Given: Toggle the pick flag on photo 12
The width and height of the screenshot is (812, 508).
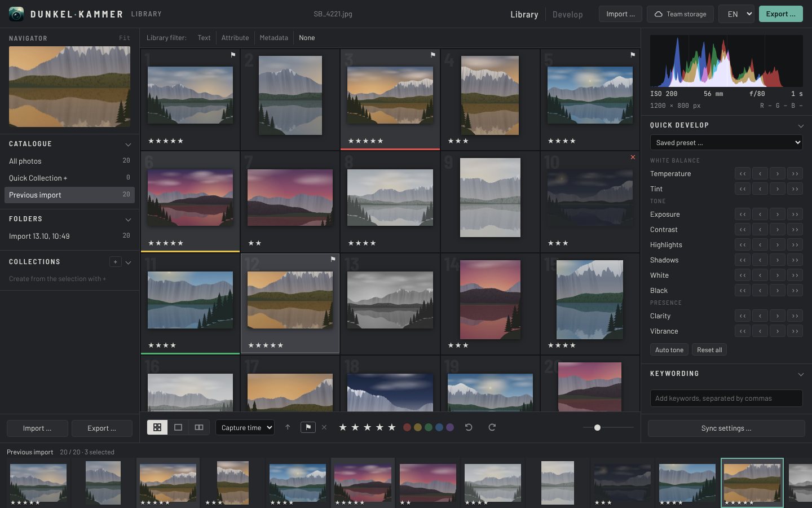Looking at the screenshot, I should coord(333,259).
